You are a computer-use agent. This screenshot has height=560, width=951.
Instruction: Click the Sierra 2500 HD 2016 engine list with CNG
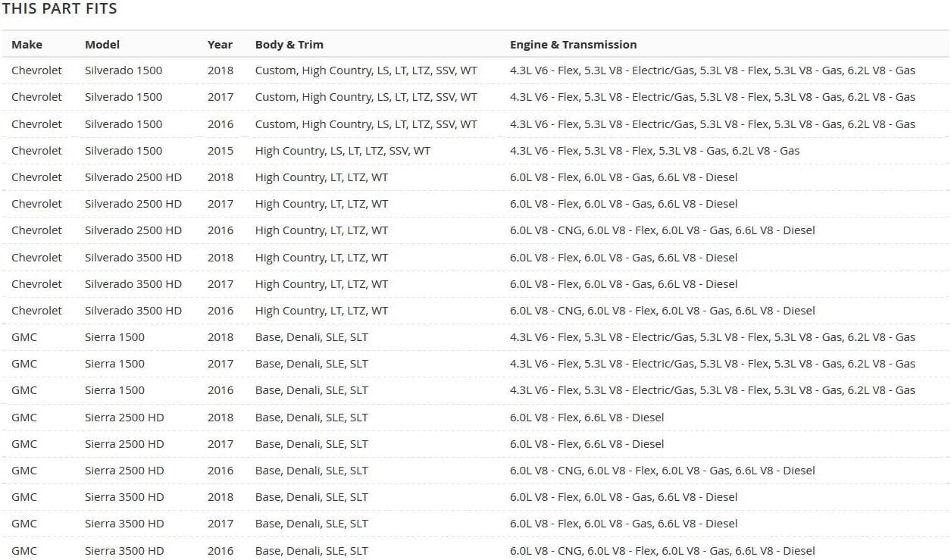coord(662,471)
